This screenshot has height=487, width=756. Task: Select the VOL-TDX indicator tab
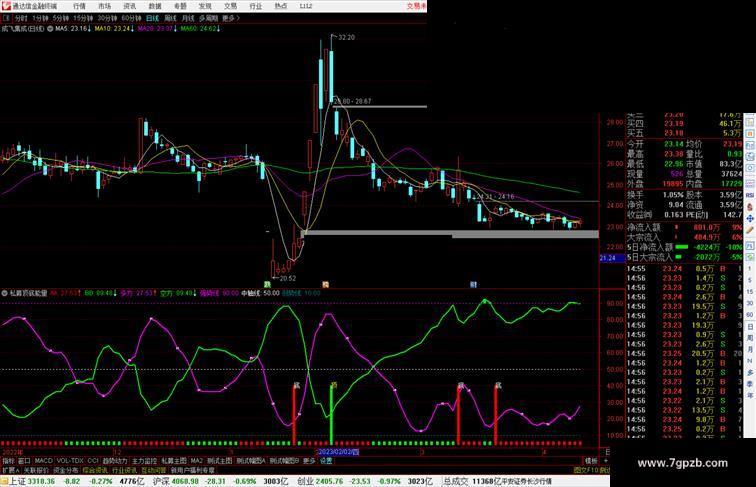(70, 461)
